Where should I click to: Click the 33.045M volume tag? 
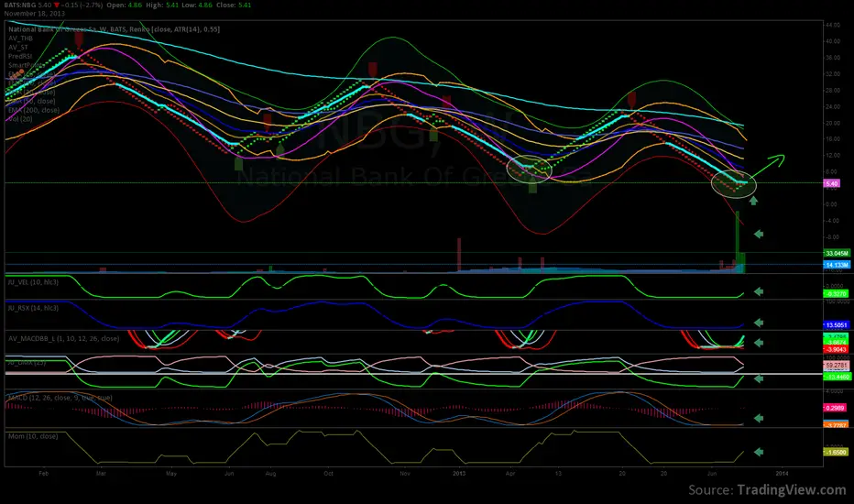tap(837, 253)
